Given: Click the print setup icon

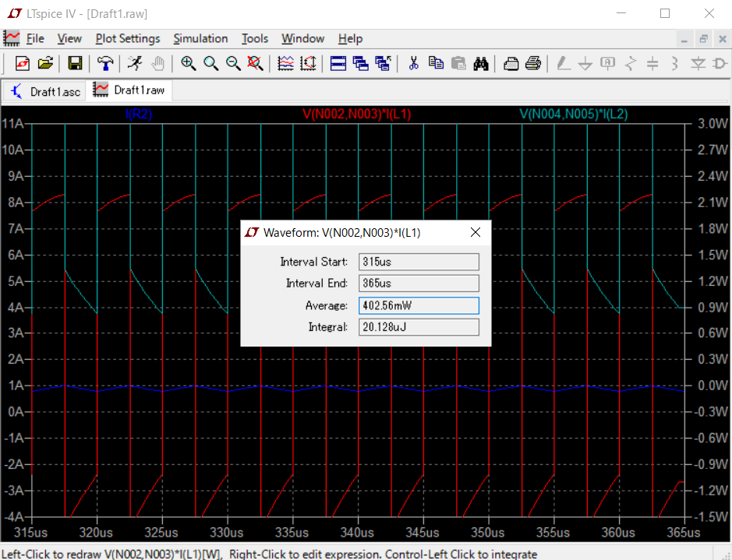Looking at the screenshot, I should [511, 63].
